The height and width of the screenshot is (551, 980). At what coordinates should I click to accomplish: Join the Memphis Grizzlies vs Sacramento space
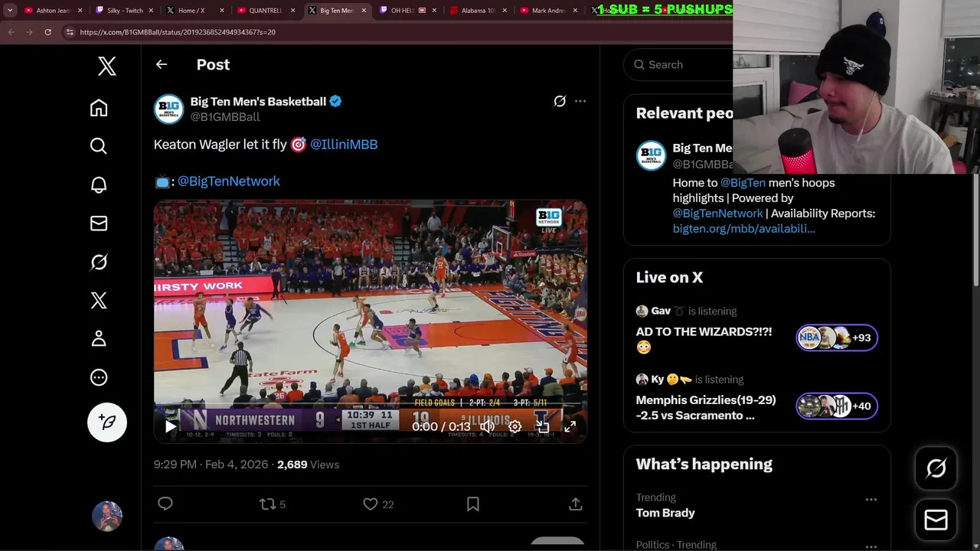click(x=706, y=407)
